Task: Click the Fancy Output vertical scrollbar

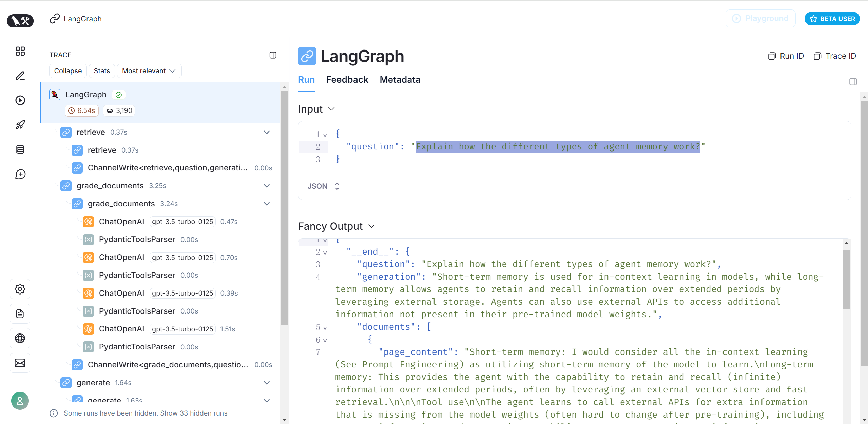Action: point(847,280)
